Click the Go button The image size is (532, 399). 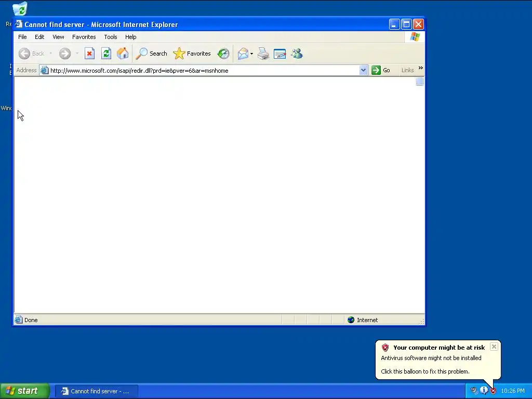[381, 70]
